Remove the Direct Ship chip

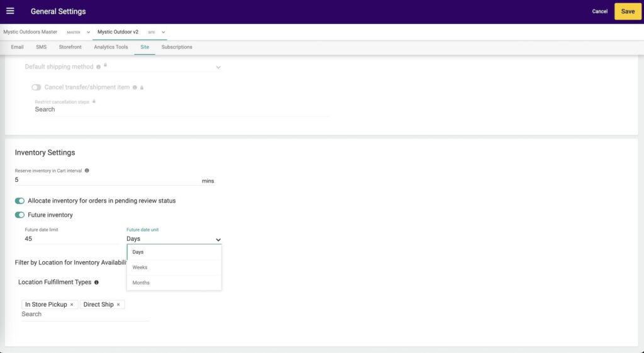[118, 305]
